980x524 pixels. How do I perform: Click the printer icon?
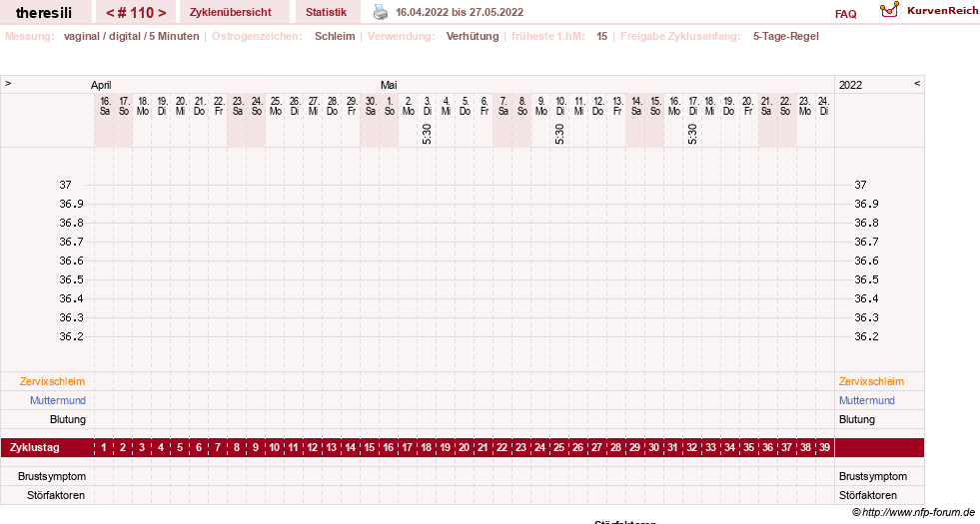(x=380, y=12)
